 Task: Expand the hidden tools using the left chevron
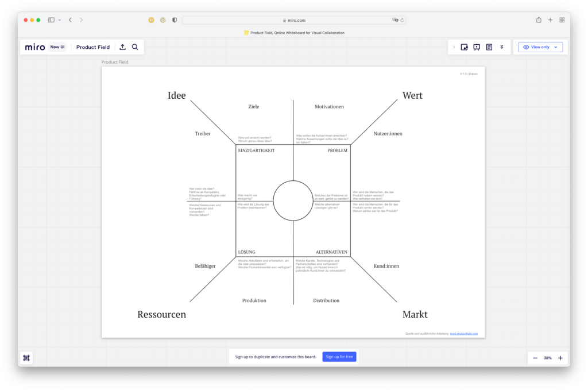coord(454,47)
